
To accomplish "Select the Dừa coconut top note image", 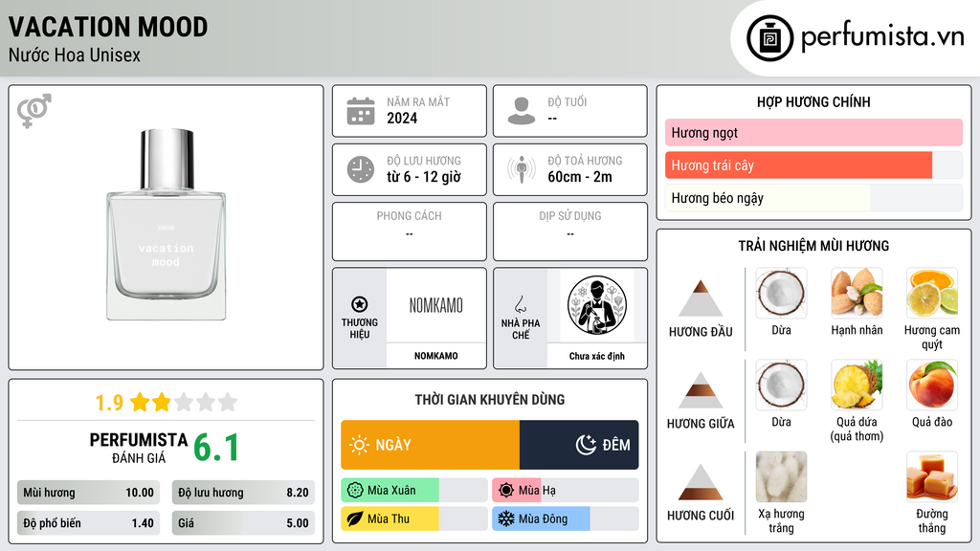I will click(781, 293).
